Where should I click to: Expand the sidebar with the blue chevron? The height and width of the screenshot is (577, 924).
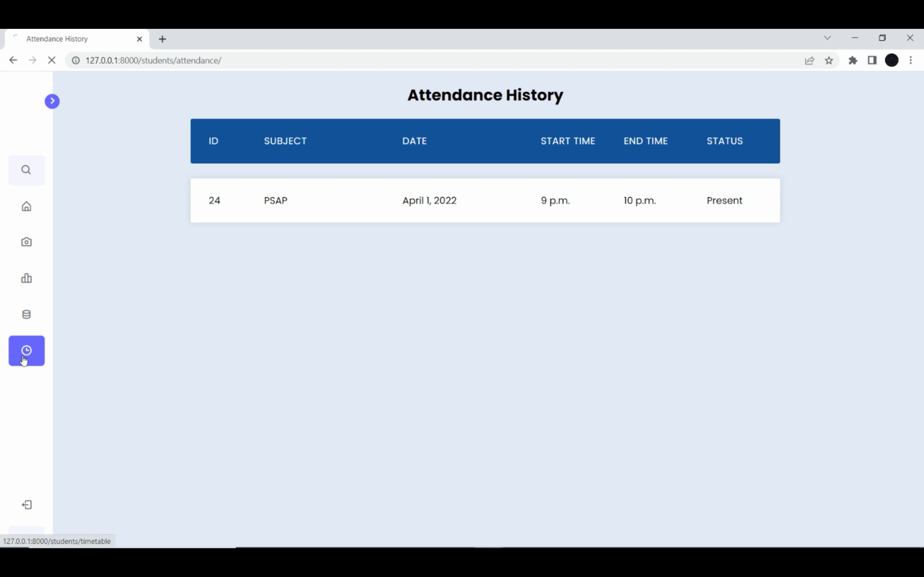click(x=52, y=101)
